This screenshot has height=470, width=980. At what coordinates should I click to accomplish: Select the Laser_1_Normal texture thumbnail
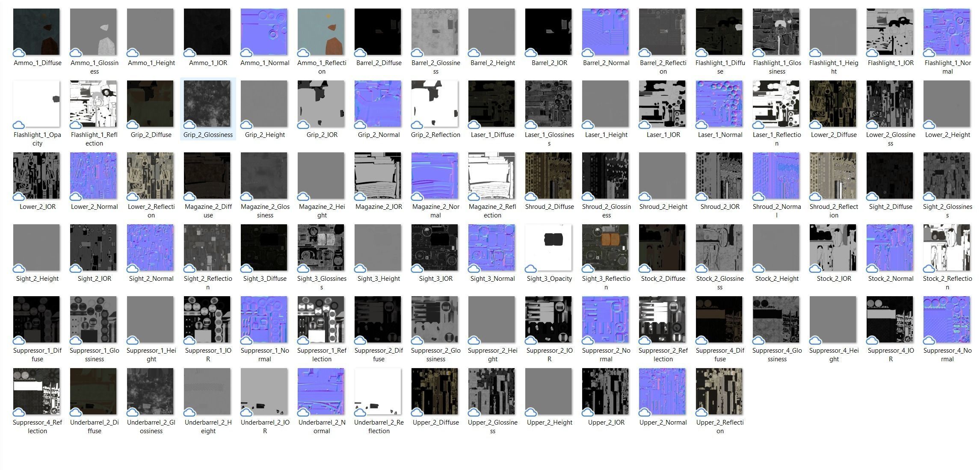click(719, 104)
